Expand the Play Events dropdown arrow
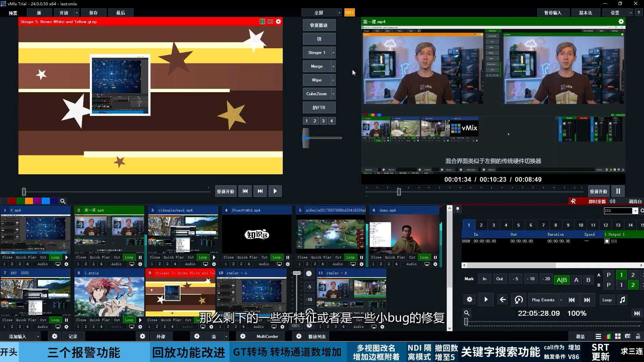The width and height of the screenshot is (644, 362). 561,300
